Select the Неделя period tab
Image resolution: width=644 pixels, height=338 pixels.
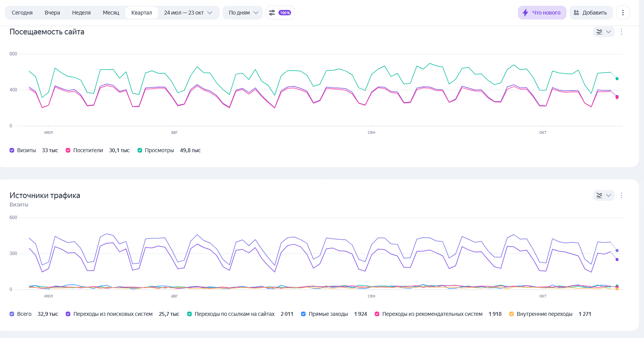point(81,13)
